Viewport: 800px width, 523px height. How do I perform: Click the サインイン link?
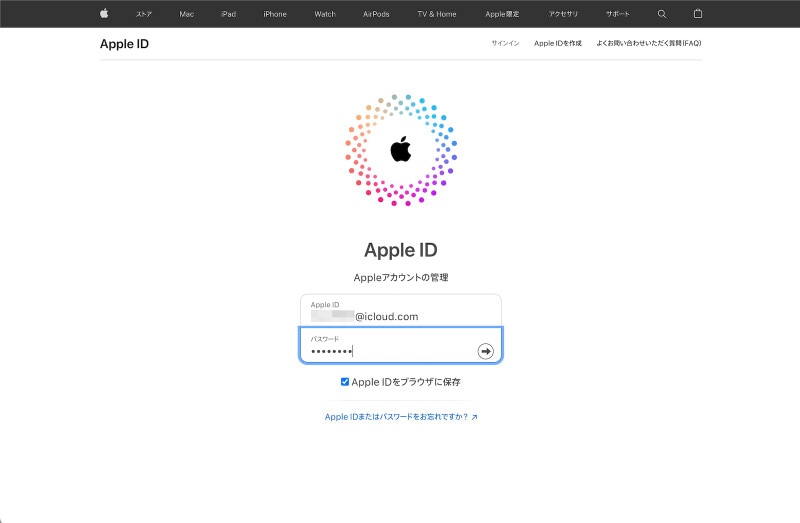[x=505, y=43]
